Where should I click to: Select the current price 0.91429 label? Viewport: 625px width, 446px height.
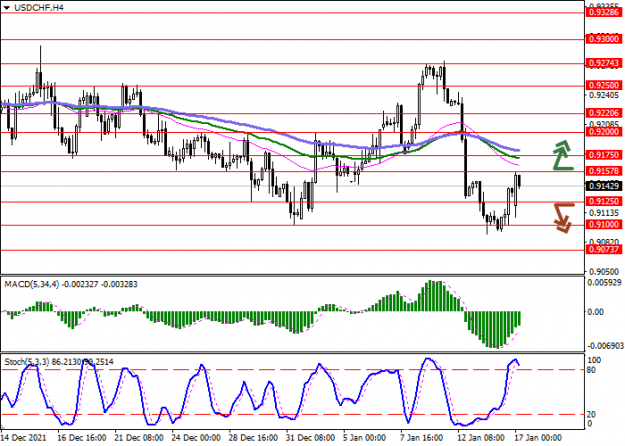click(604, 186)
